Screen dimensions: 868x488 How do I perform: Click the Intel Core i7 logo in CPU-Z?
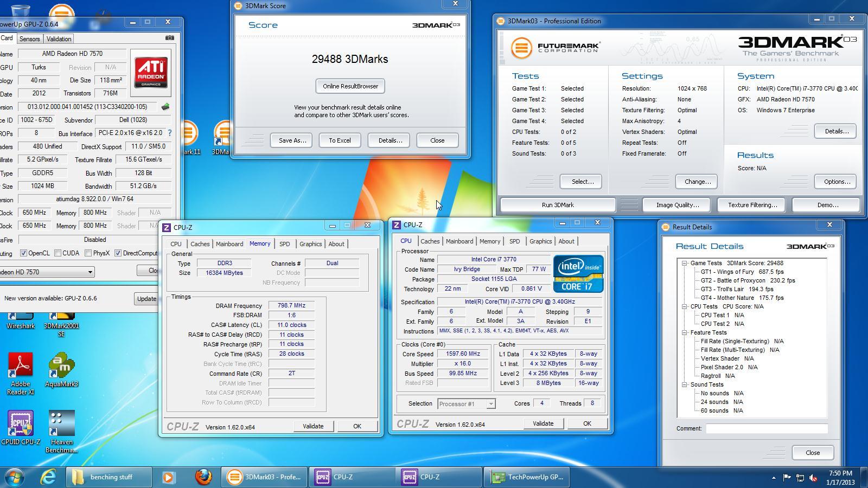(x=578, y=274)
